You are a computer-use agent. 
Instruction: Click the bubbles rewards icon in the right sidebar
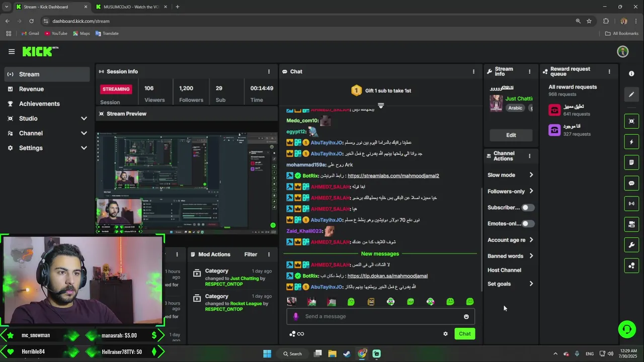coord(631,265)
